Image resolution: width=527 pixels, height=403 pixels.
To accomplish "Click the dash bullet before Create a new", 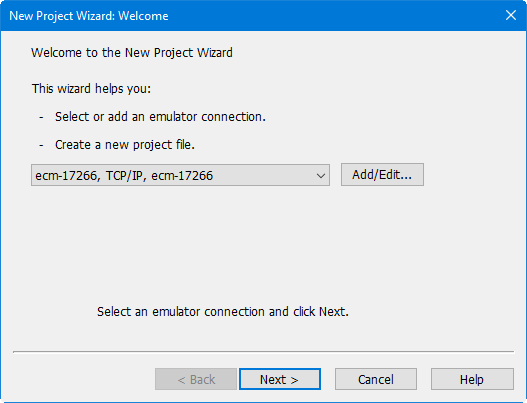I will coord(41,145).
